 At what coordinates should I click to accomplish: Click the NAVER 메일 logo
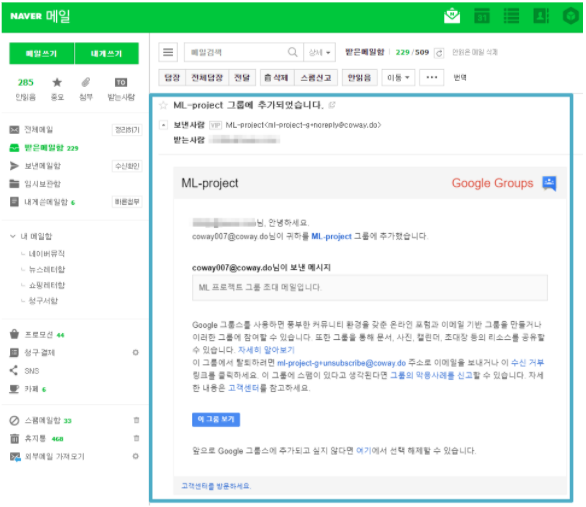40,16
